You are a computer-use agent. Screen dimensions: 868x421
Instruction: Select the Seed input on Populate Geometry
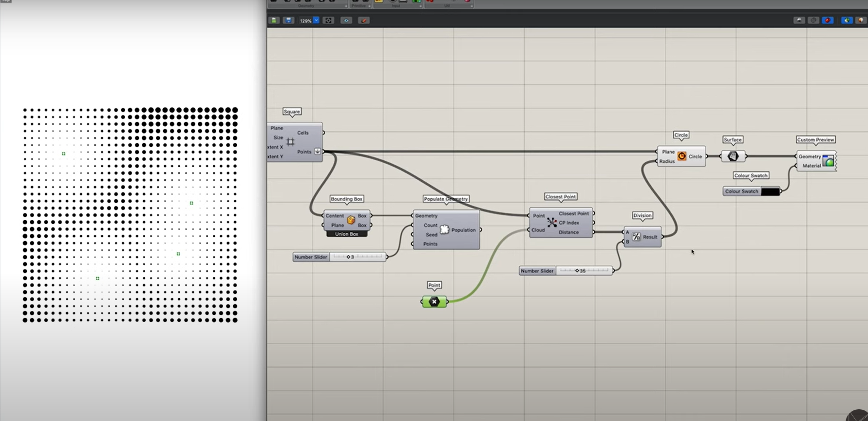(432, 235)
